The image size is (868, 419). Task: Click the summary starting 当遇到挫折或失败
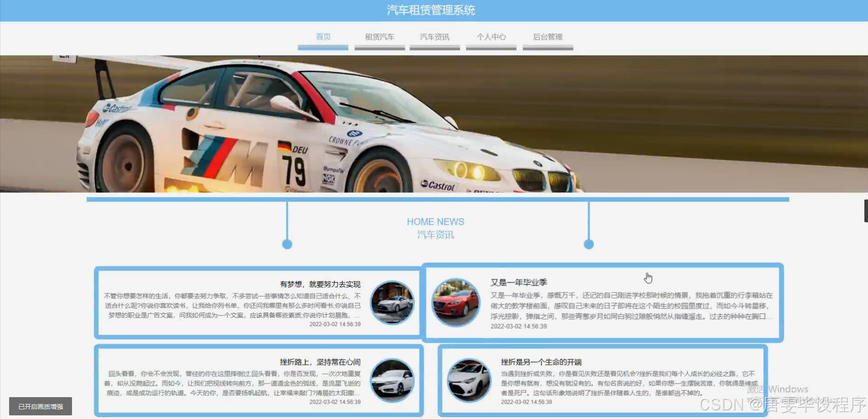pos(629,383)
